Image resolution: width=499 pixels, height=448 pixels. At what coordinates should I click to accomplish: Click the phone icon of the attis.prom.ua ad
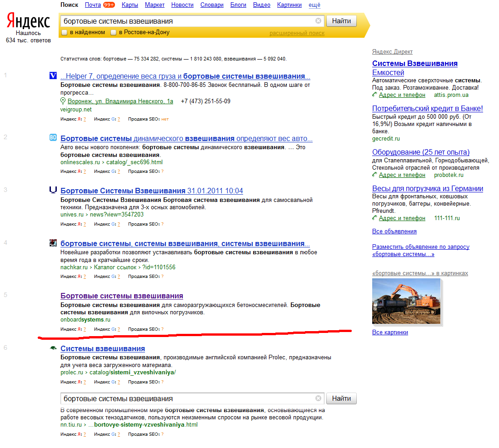pyautogui.click(x=374, y=95)
